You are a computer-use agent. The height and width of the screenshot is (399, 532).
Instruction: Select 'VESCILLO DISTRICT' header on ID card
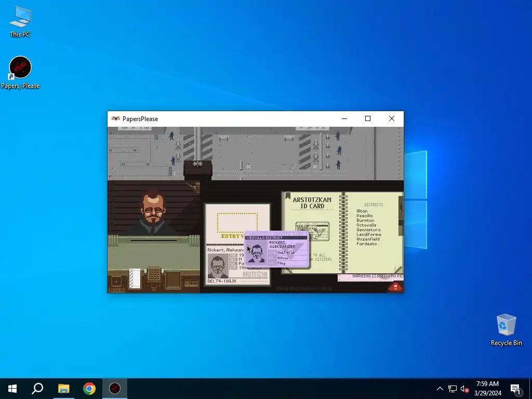click(264, 237)
